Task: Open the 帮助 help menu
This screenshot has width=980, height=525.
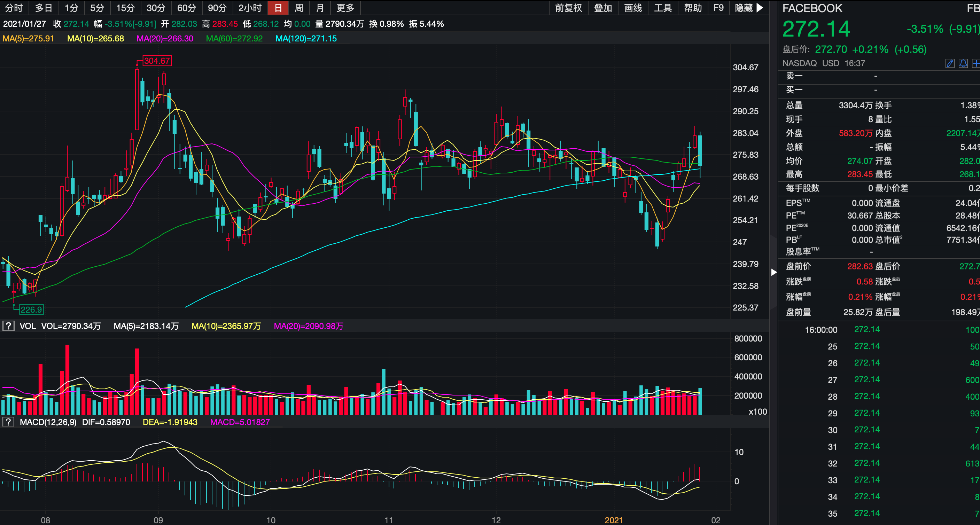Action: click(693, 8)
